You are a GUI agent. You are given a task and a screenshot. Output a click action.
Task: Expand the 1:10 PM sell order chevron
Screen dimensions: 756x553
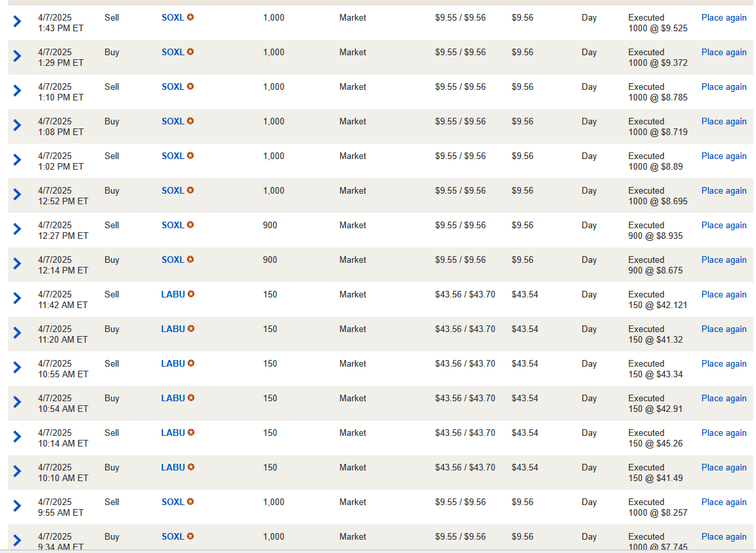[x=17, y=91]
